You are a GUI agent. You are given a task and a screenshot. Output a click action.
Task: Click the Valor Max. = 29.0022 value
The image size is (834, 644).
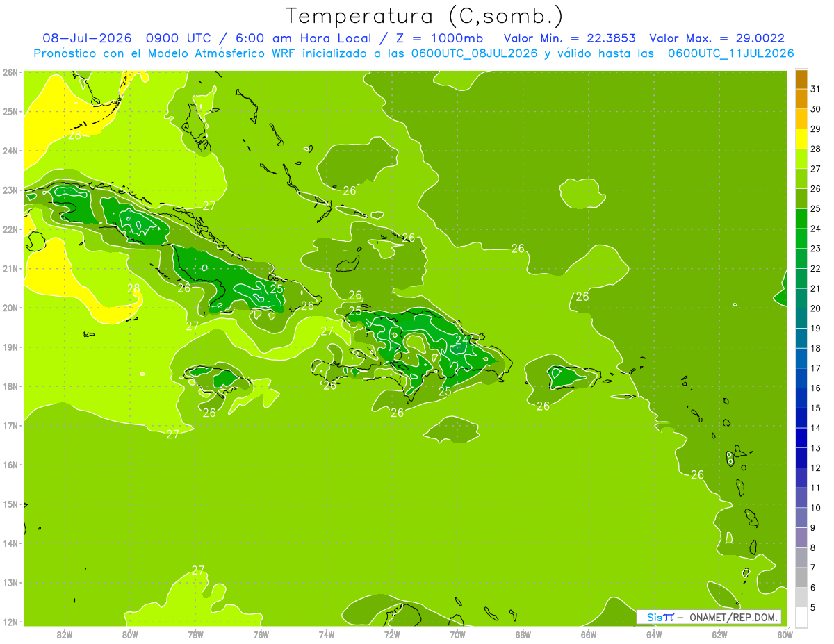(x=717, y=38)
